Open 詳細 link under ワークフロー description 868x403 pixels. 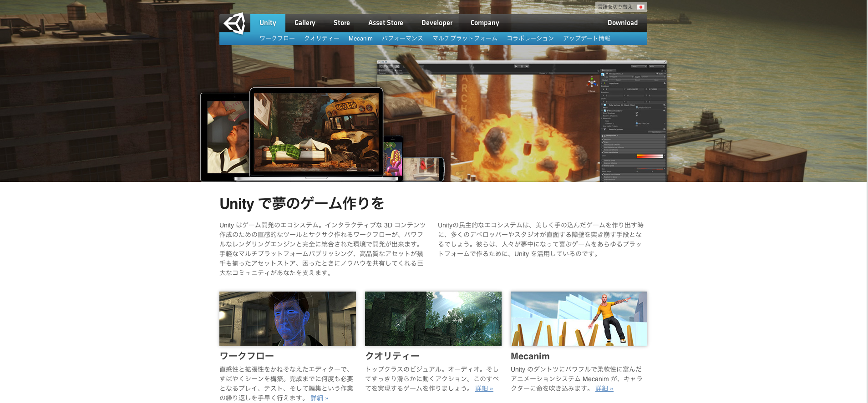pos(320,398)
